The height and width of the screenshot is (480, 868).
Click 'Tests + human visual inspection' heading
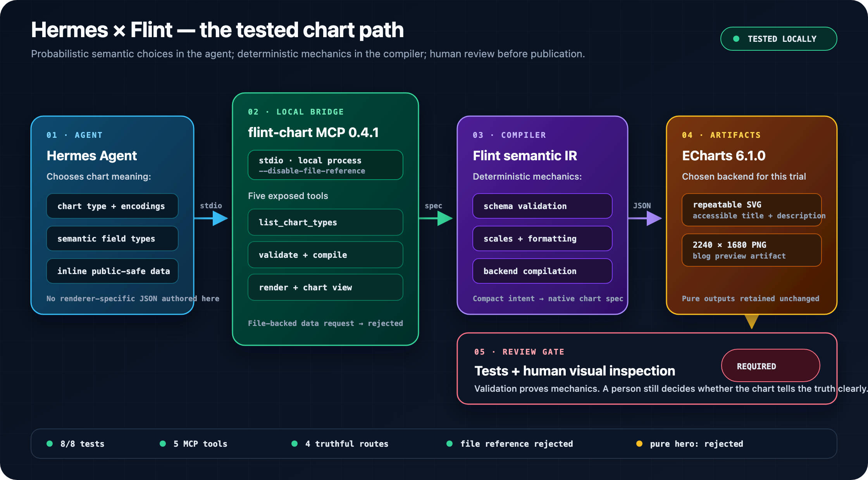575,371
